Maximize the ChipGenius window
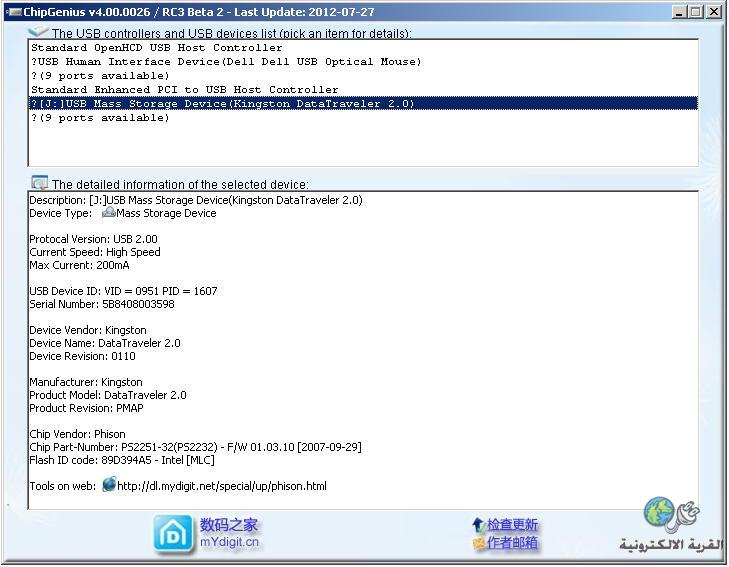Viewport: 729px width, 567px height. coord(696,12)
